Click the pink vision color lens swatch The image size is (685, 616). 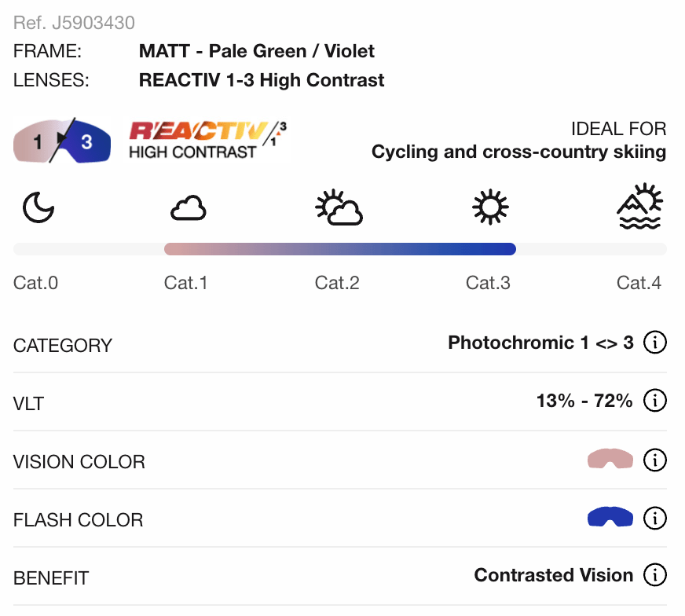[610, 460]
